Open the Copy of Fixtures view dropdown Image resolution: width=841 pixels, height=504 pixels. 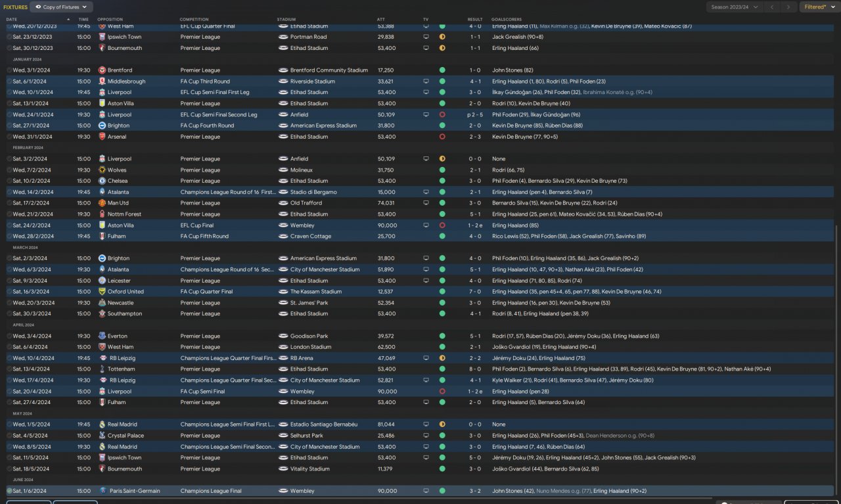(62, 7)
